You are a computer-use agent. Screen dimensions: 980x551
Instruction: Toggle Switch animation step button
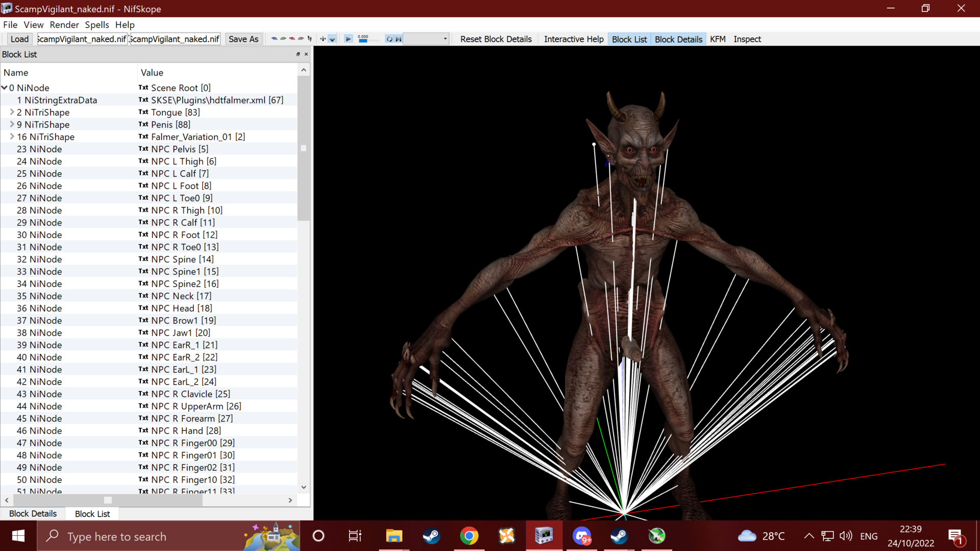click(x=399, y=39)
